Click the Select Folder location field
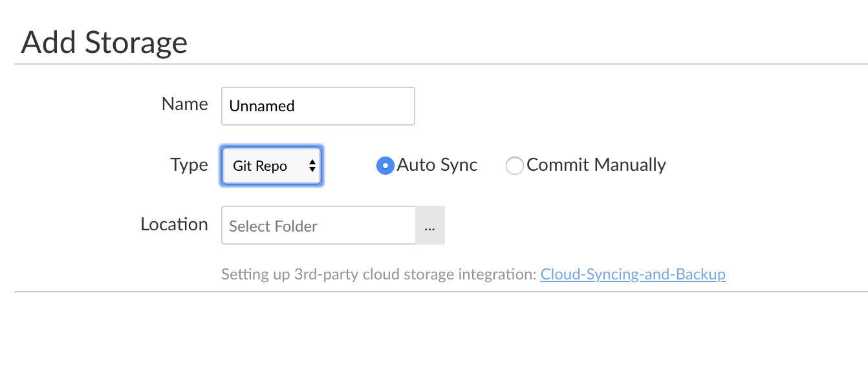The width and height of the screenshot is (868, 383). (x=318, y=226)
